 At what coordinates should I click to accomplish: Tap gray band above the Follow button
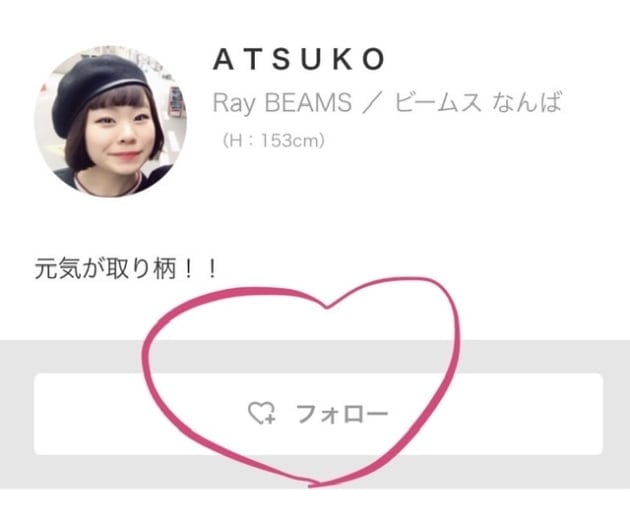pyautogui.click(x=315, y=357)
